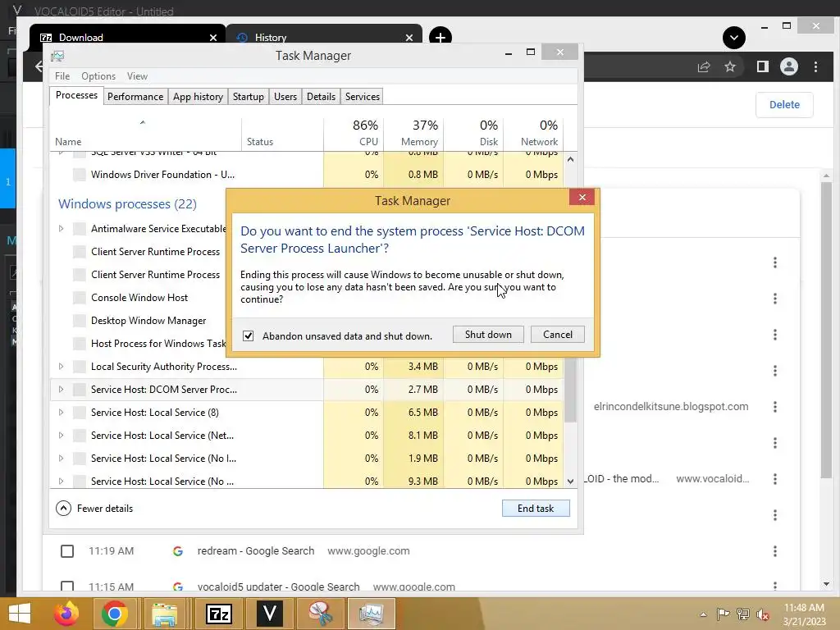Viewport: 840px width, 630px height.
Task: Switch to the Startup tab
Action: click(x=248, y=97)
